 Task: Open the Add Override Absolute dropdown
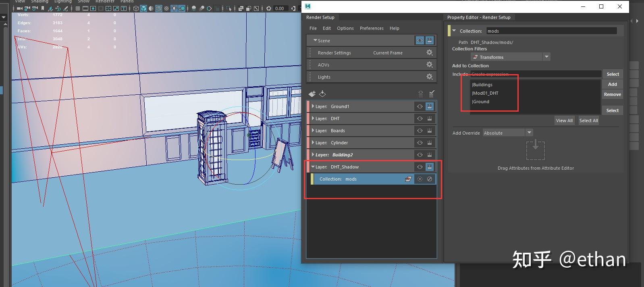(529, 133)
